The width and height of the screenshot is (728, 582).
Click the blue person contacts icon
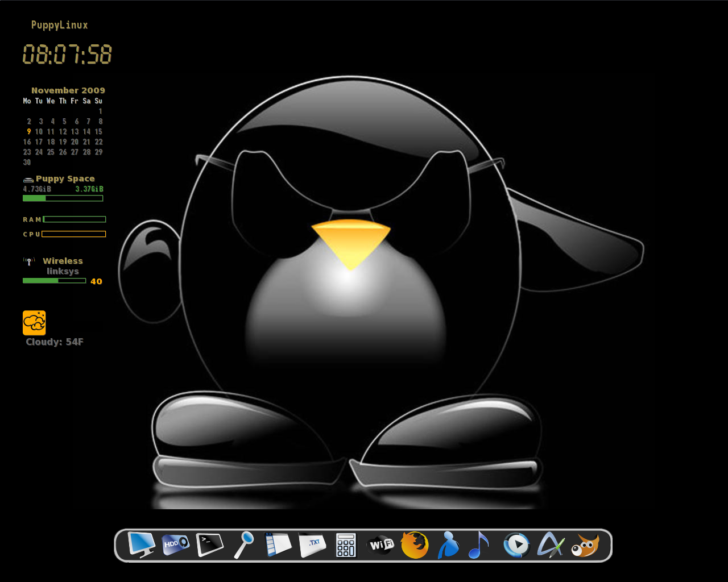click(x=449, y=544)
